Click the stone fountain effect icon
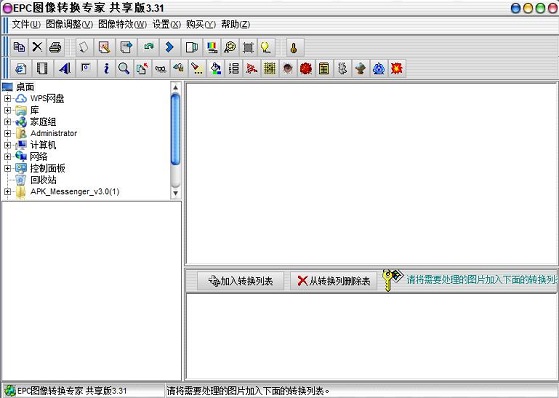559x398 pixels. click(x=360, y=68)
